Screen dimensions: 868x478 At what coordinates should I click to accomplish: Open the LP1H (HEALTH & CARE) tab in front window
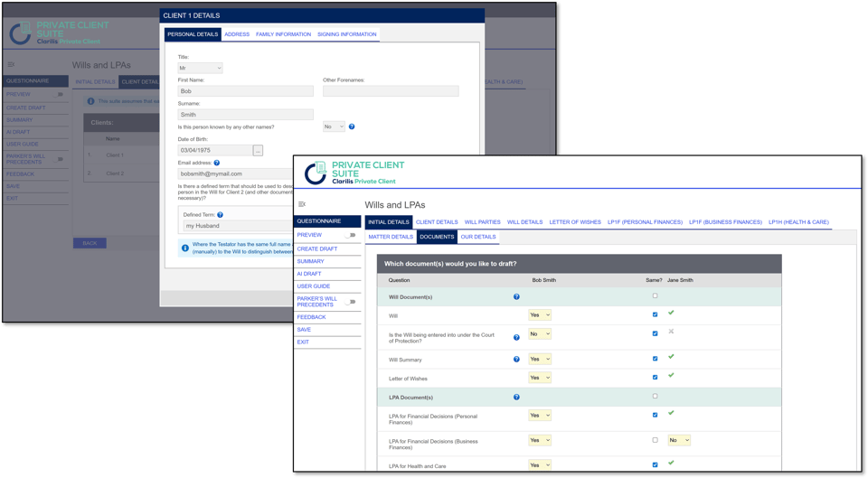798,222
